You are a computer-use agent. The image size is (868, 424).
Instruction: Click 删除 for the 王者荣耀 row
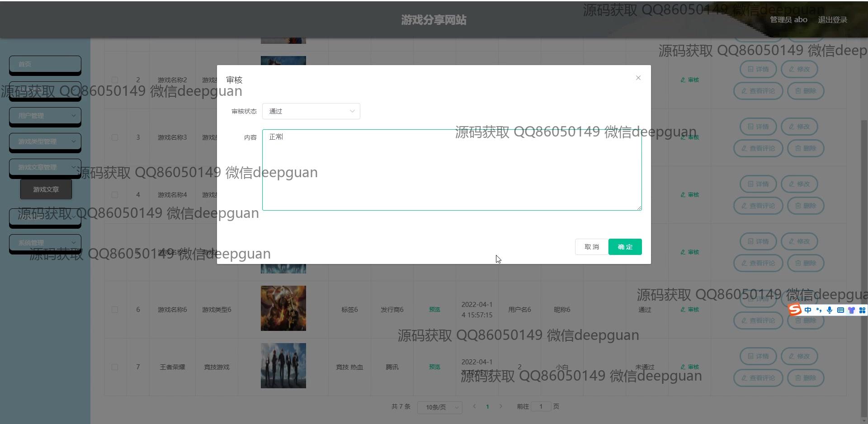806,378
